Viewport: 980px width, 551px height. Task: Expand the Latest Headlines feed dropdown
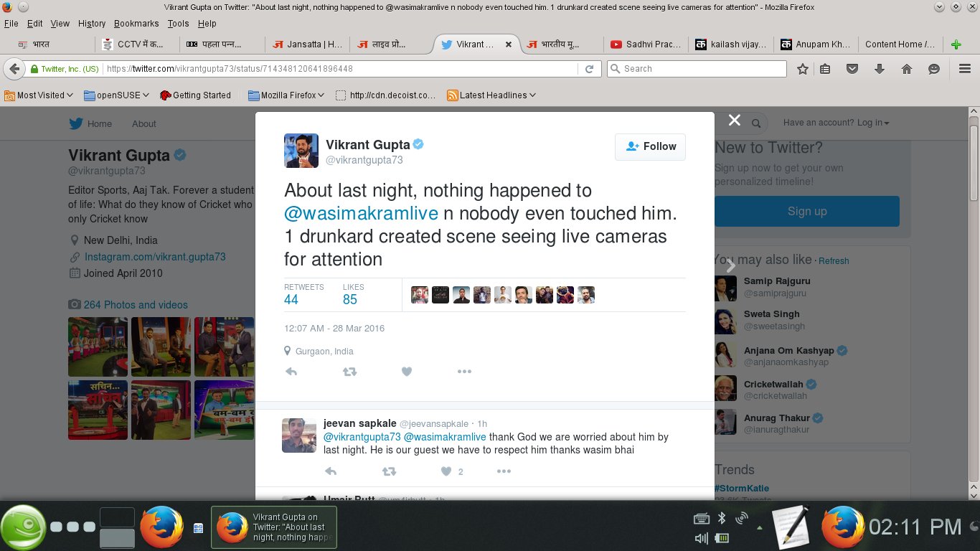coord(491,95)
